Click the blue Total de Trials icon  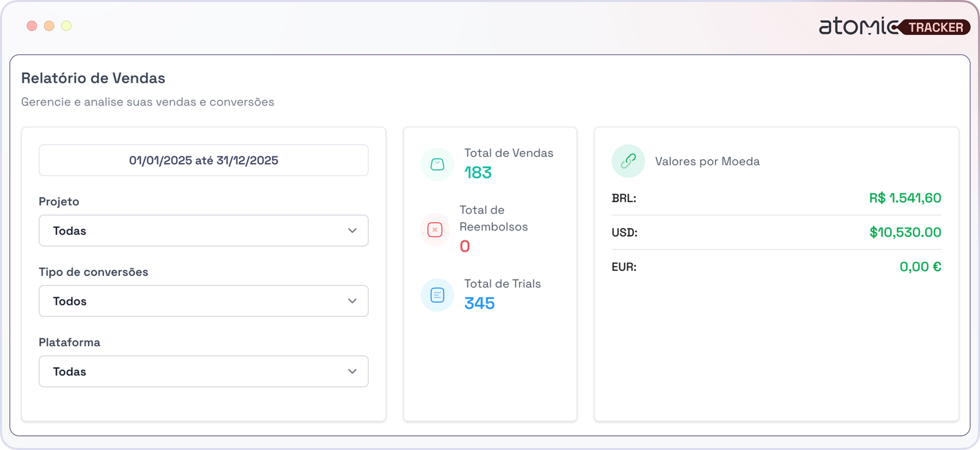pos(437,295)
